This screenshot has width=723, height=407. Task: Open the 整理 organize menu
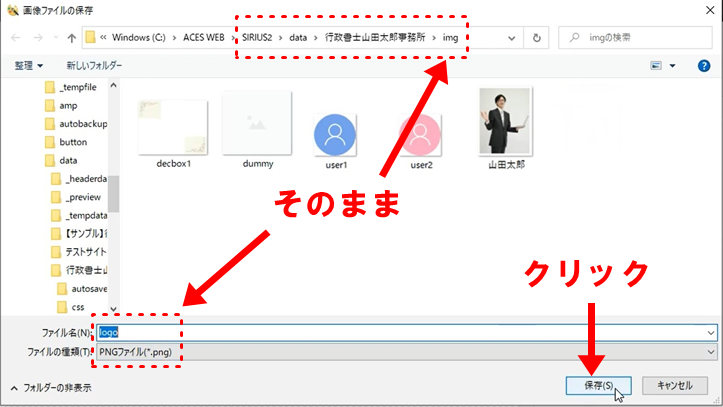[29, 66]
